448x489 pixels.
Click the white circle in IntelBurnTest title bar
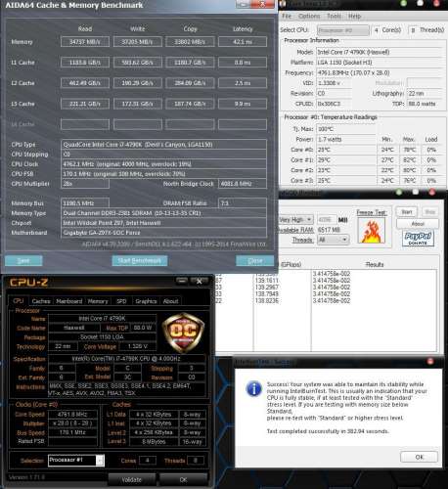[x=416, y=193]
